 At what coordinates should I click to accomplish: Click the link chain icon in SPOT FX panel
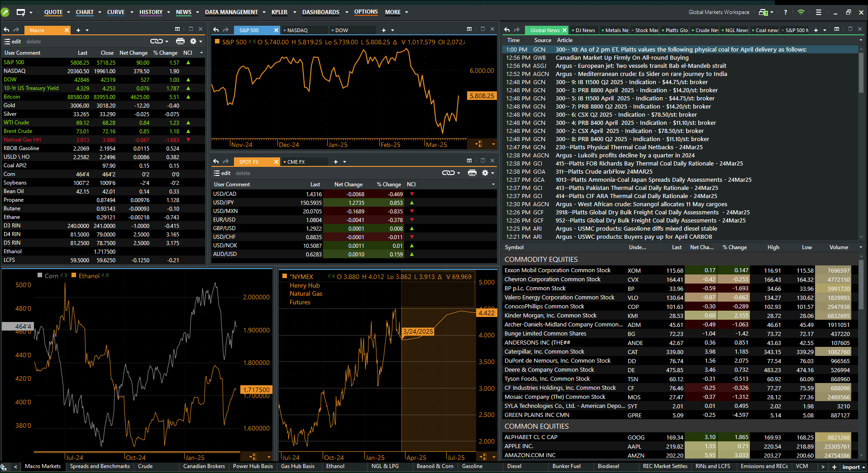448,173
